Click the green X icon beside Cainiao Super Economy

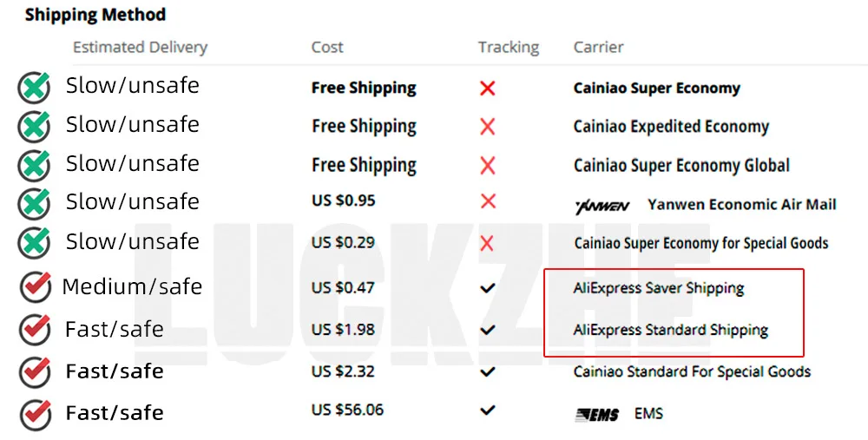(34, 88)
